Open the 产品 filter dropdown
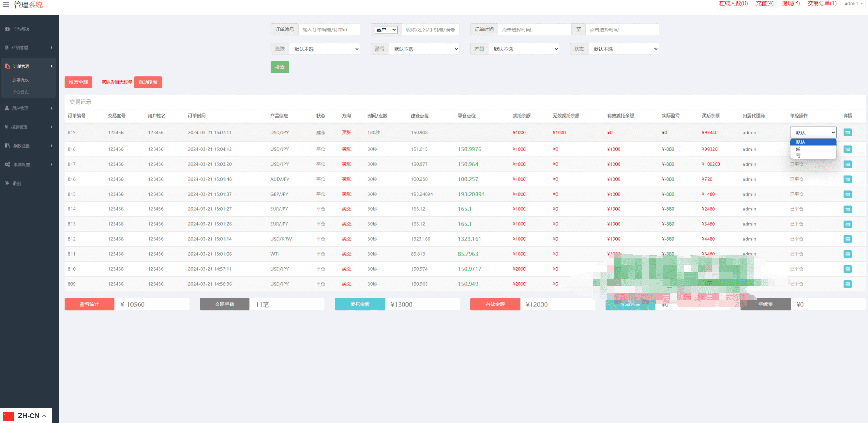This screenshot has height=423, width=868. pyautogui.click(x=524, y=49)
